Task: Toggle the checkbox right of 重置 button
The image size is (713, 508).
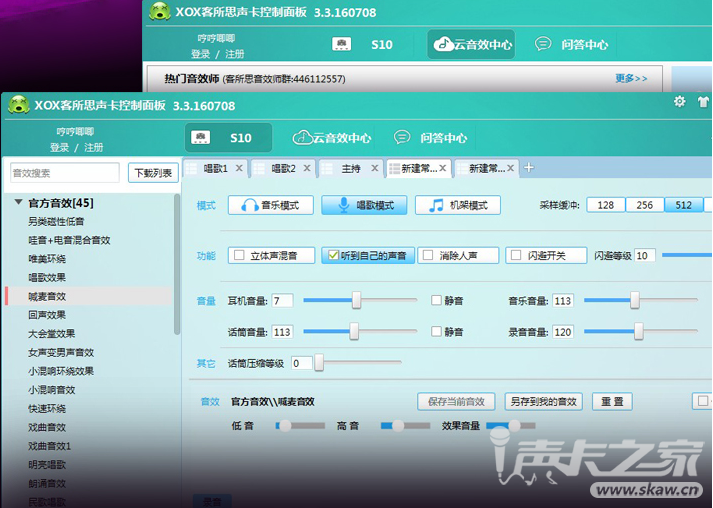Action: 703,401
